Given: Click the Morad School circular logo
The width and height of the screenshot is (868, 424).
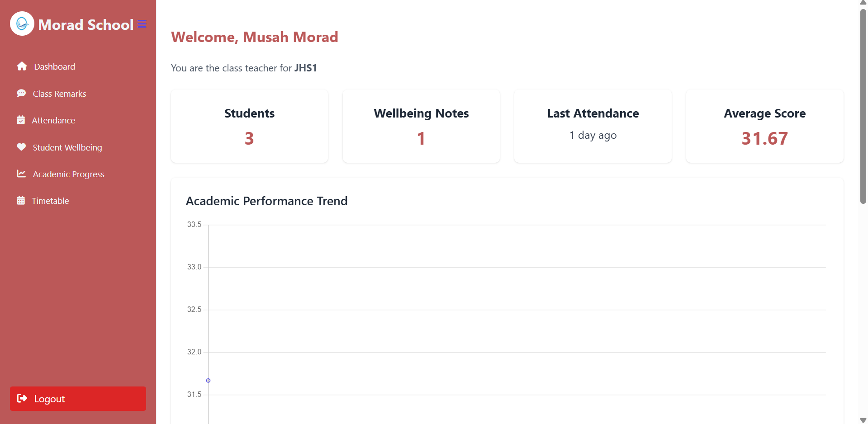Looking at the screenshot, I should tap(22, 24).
